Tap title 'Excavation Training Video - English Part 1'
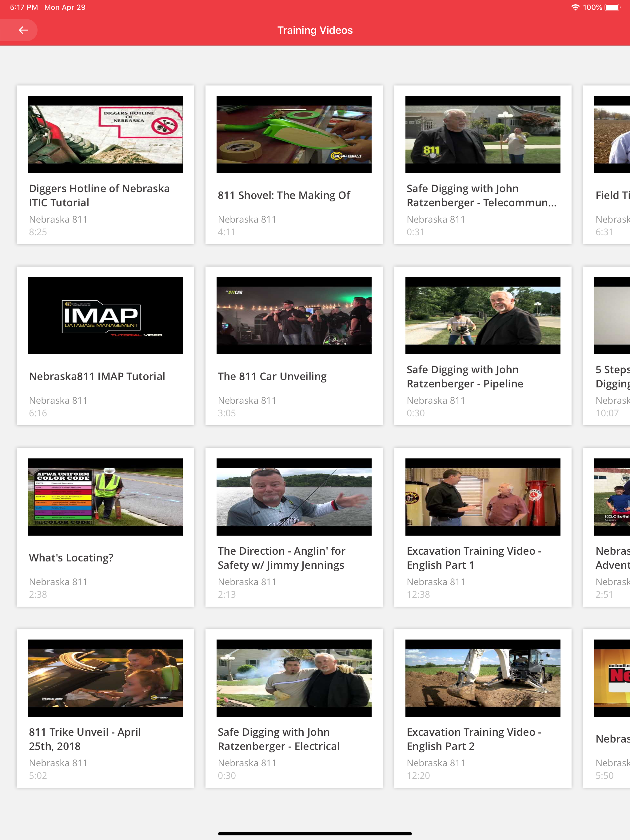This screenshot has width=630, height=840. click(474, 558)
